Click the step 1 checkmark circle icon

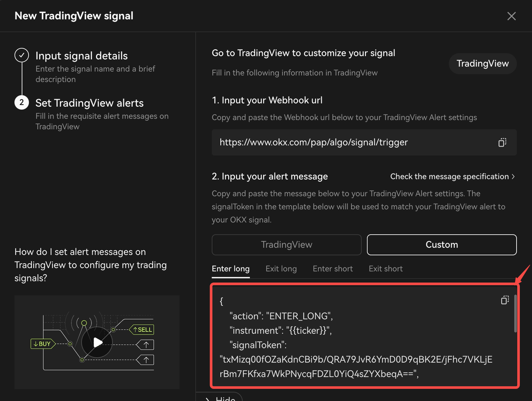pos(22,55)
